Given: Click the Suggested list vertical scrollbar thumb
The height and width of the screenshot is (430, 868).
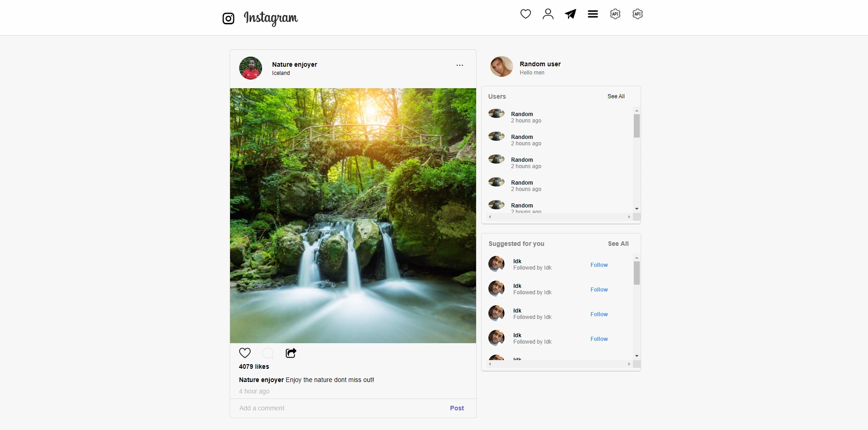Looking at the screenshot, I should pos(637,273).
